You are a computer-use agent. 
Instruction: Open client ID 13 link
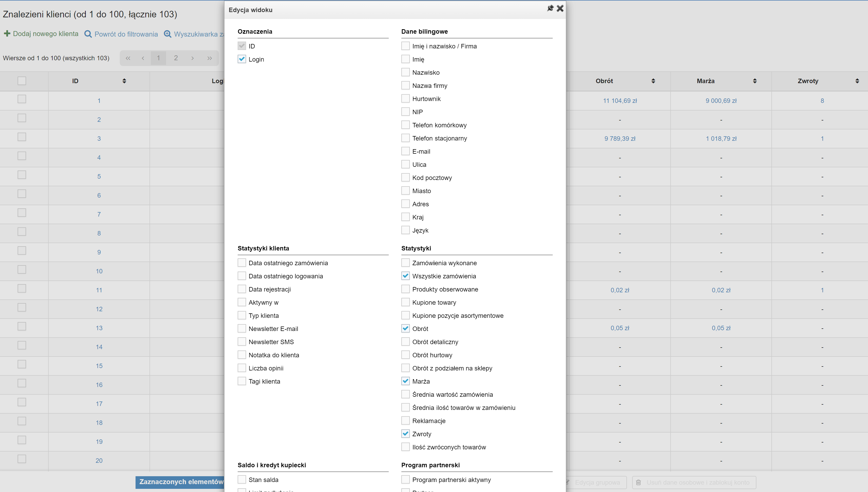coord(99,328)
